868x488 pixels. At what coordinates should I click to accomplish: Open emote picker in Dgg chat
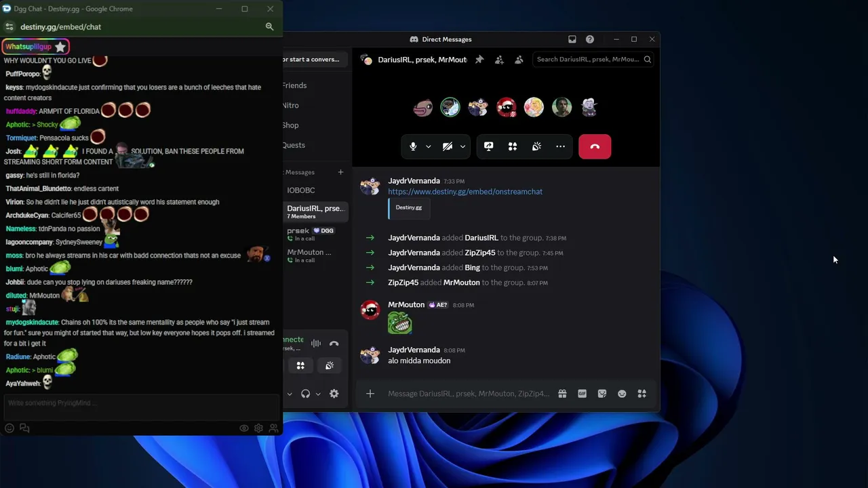pyautogui.click(x=9, y=428)
